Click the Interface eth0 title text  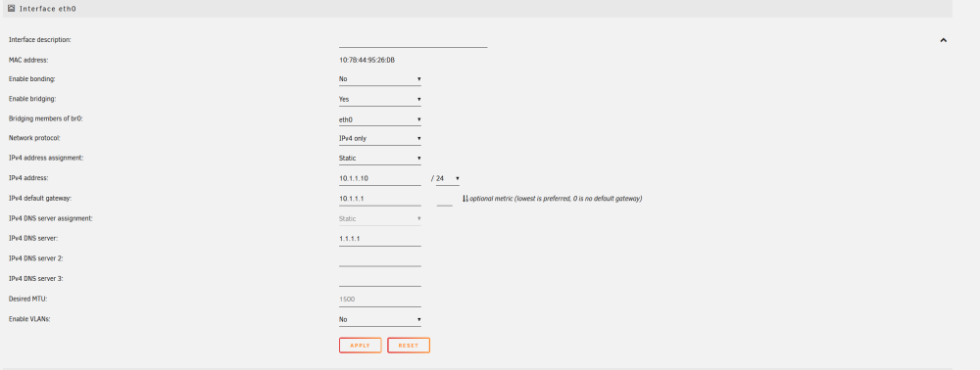(48, 10)
